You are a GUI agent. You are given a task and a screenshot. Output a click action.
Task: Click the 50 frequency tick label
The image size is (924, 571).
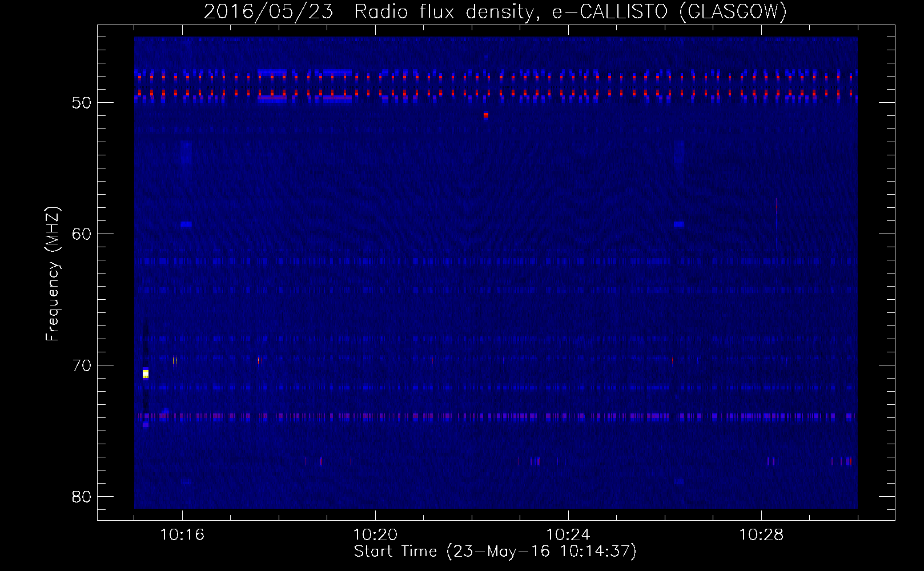pos(82,103)
